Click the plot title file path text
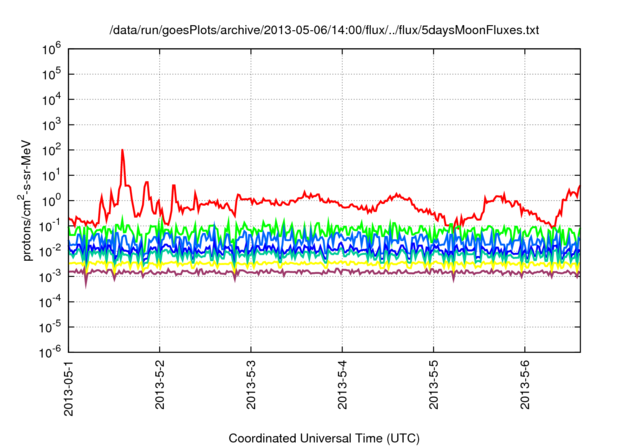 pos(324,30)
